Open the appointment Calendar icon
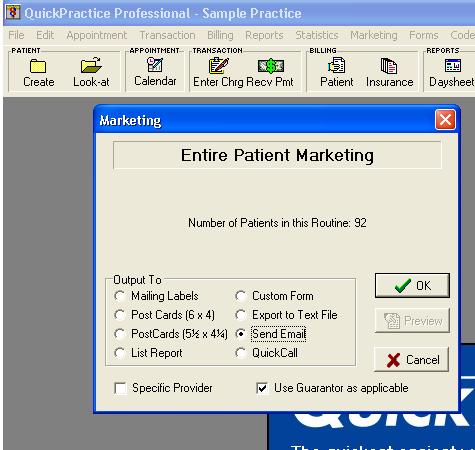 [155, 65]
